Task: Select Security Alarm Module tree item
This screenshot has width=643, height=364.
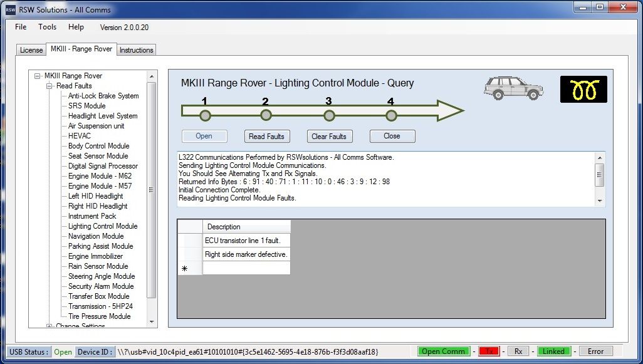Action: tap(102, 286)
